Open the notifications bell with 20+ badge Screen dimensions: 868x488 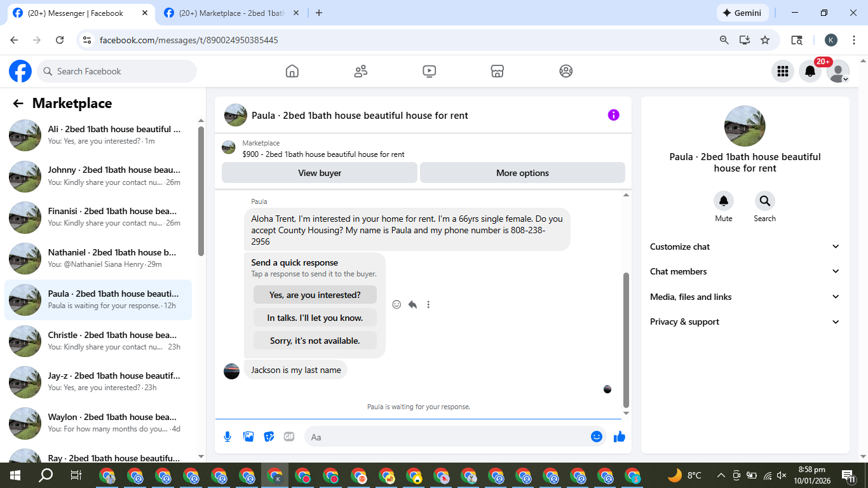[810, 71]
